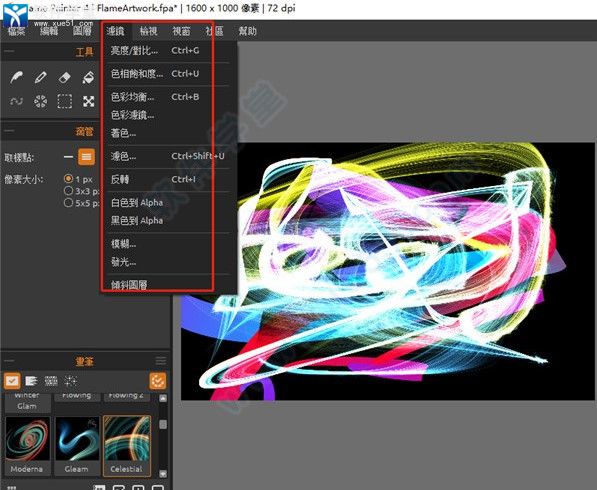Activate the four-arrow transform tool
This screenshot has width=597, height=490.
tap(88, 101)
